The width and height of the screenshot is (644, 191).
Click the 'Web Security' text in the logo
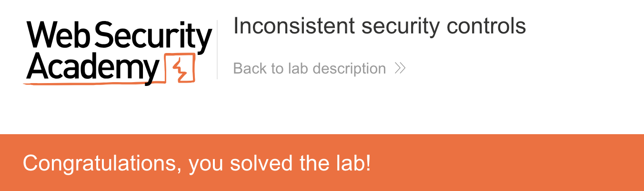click(119, 36)
